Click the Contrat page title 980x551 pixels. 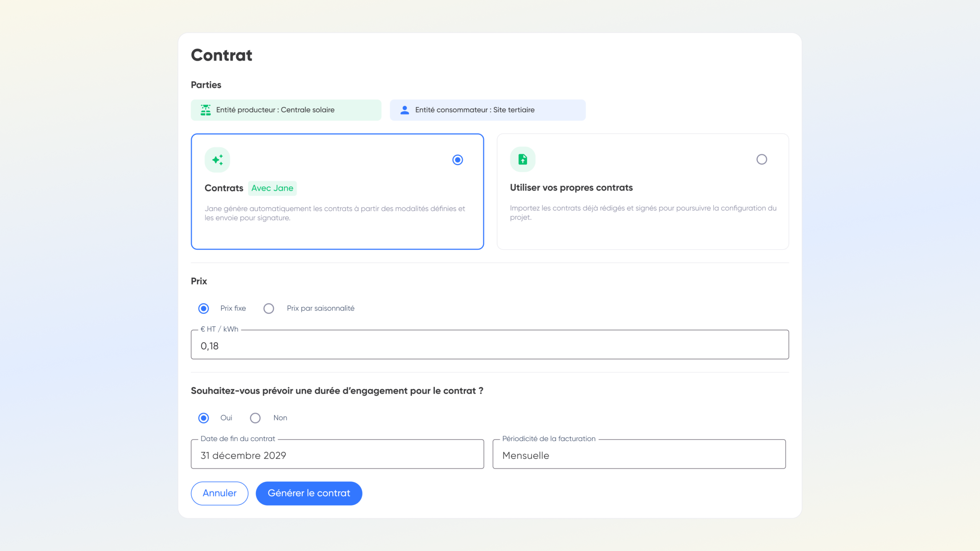click(x=222, y=55)
